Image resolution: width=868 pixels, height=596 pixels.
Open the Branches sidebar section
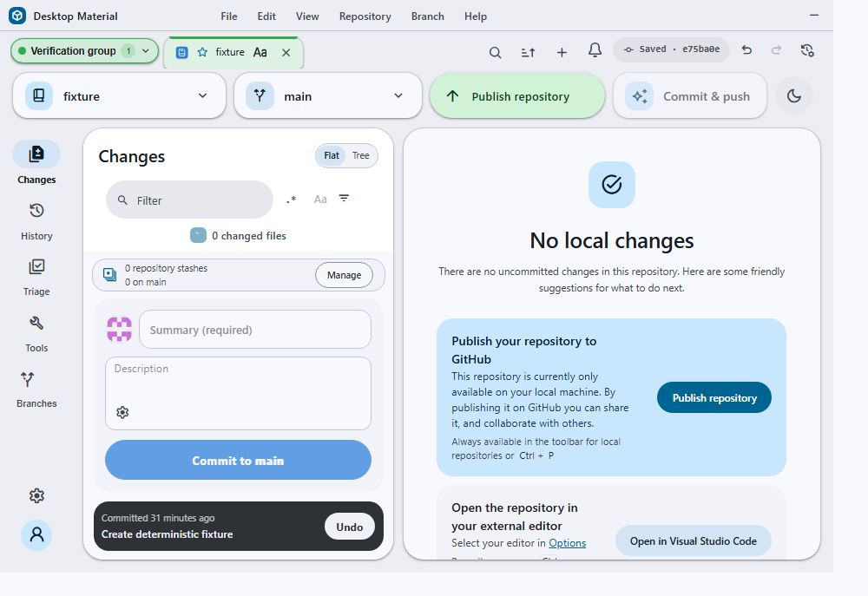pyautogui.click(x=36, y=389)
